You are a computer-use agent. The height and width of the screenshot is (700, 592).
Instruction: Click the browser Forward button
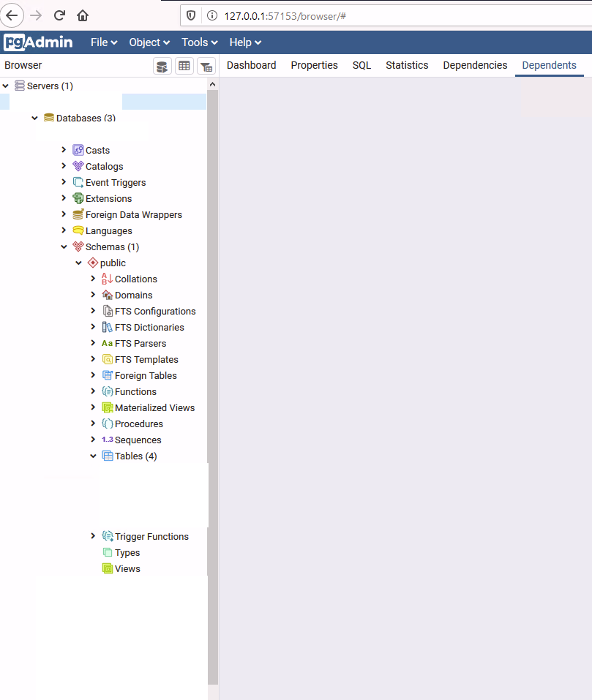pos(36,15)
